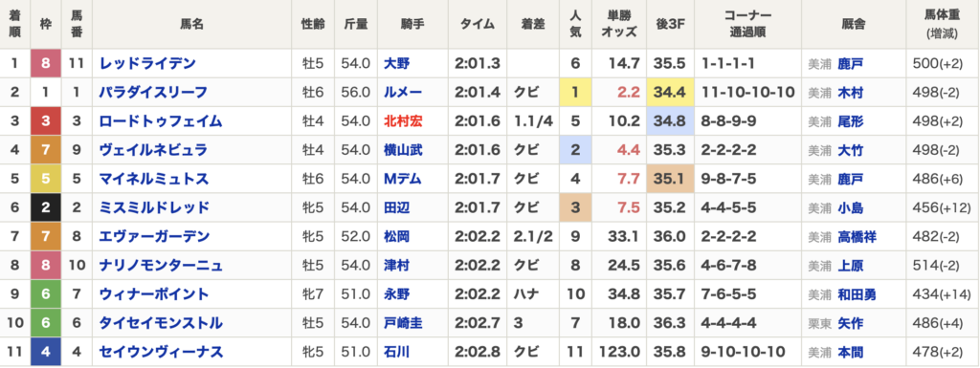Open horse ヴェイルネビュラ link
The height and width of the screenshot is (368, 980).
point(154,150)
